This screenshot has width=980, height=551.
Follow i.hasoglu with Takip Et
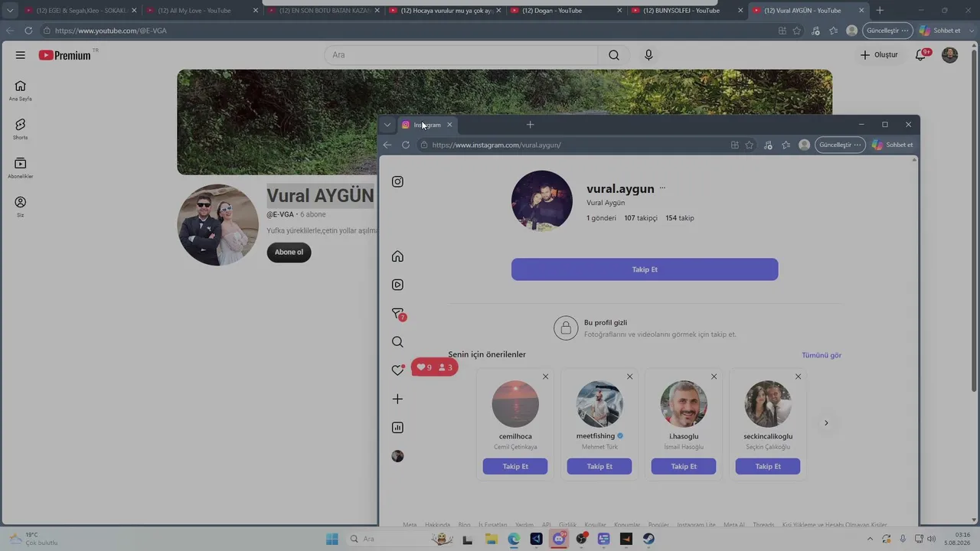(684, 467)
